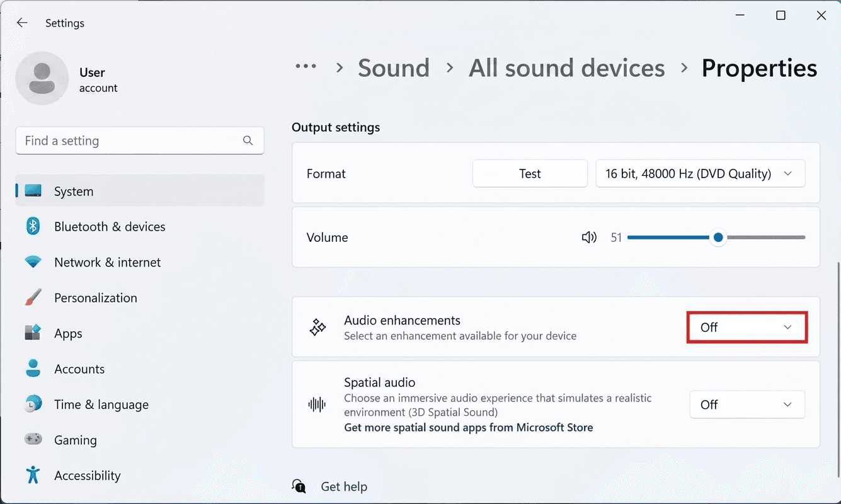This screenshot has width=841, height=504.
Task: Click the Accounts person icon
Action: [x=33, y=369]
